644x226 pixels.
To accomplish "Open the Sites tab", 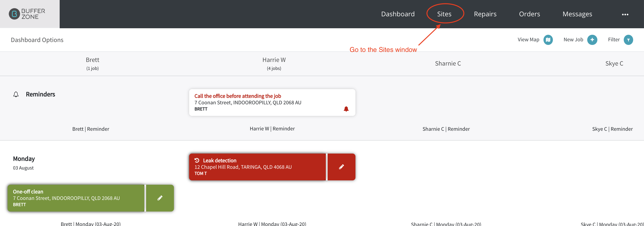I will pos(444,14).
